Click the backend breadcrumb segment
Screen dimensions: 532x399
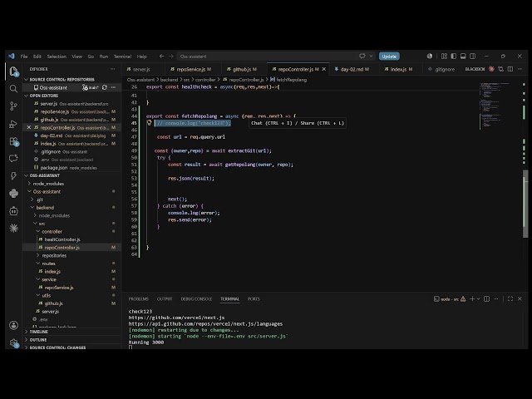(x=169, y=80)
